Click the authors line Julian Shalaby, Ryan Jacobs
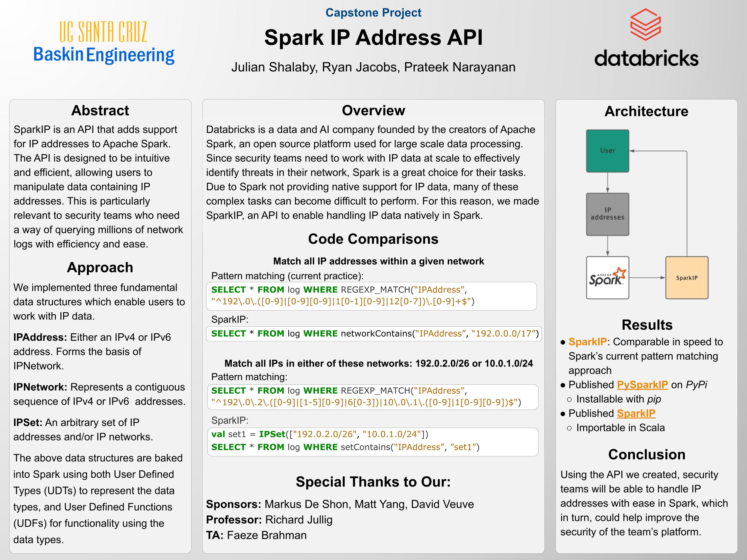Screen dimensions: 747x560 [373, 67]
